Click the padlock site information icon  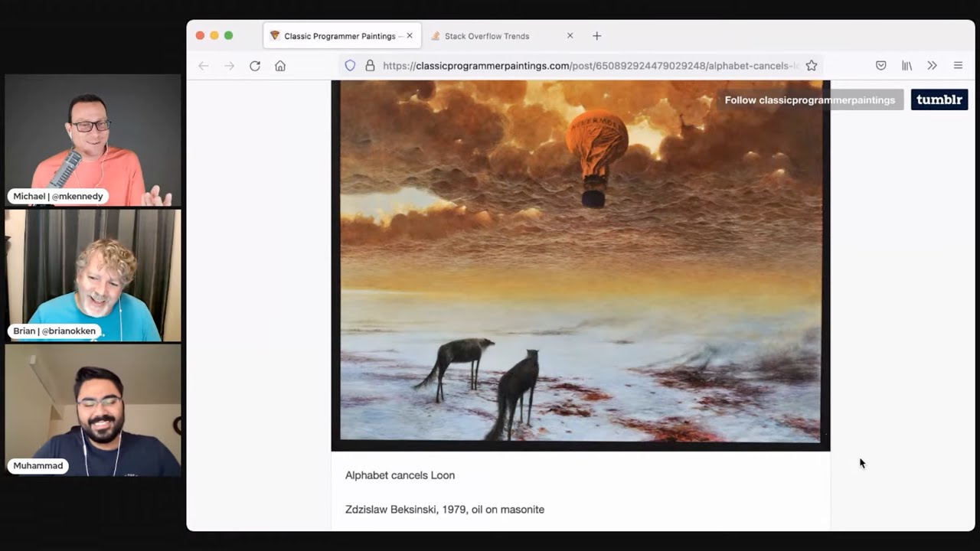coord(369,66)
